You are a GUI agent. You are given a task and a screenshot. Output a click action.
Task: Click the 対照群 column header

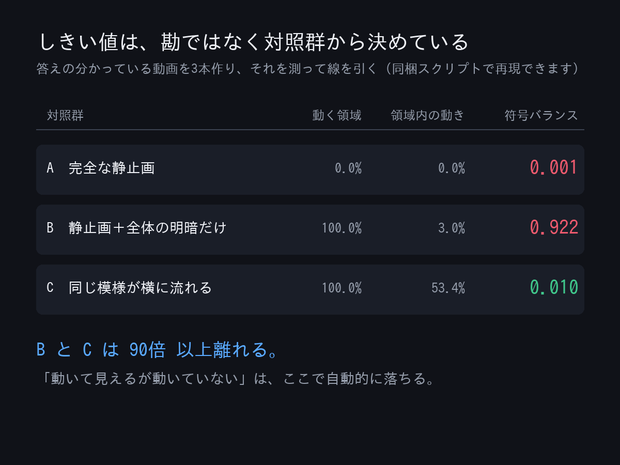tap(65, 115)
